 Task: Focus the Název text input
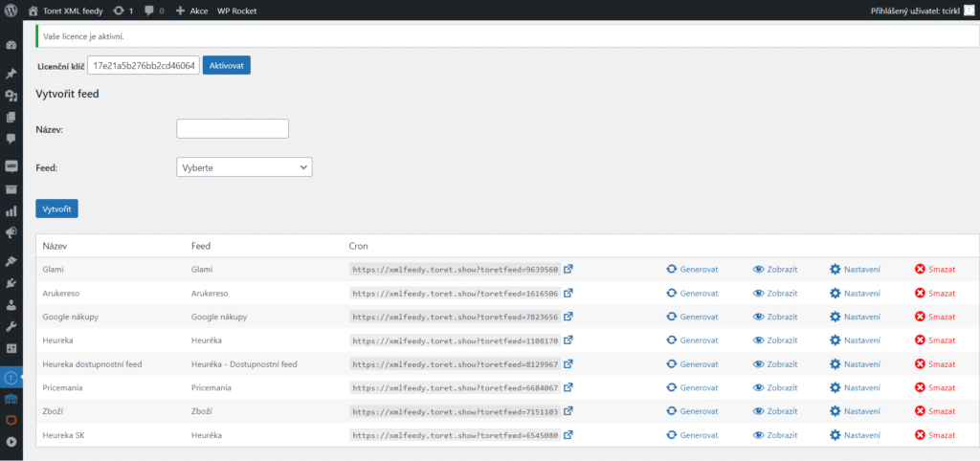233,129
